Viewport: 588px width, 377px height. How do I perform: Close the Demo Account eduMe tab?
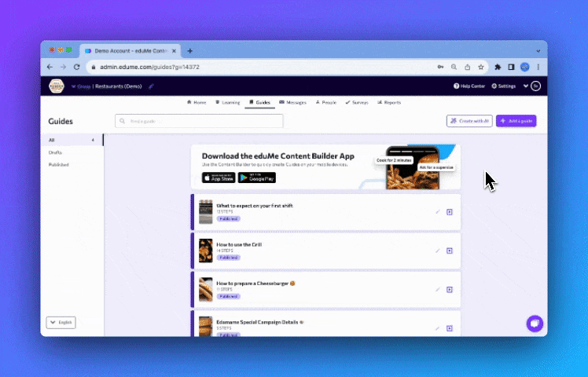[x=174, y=51]
